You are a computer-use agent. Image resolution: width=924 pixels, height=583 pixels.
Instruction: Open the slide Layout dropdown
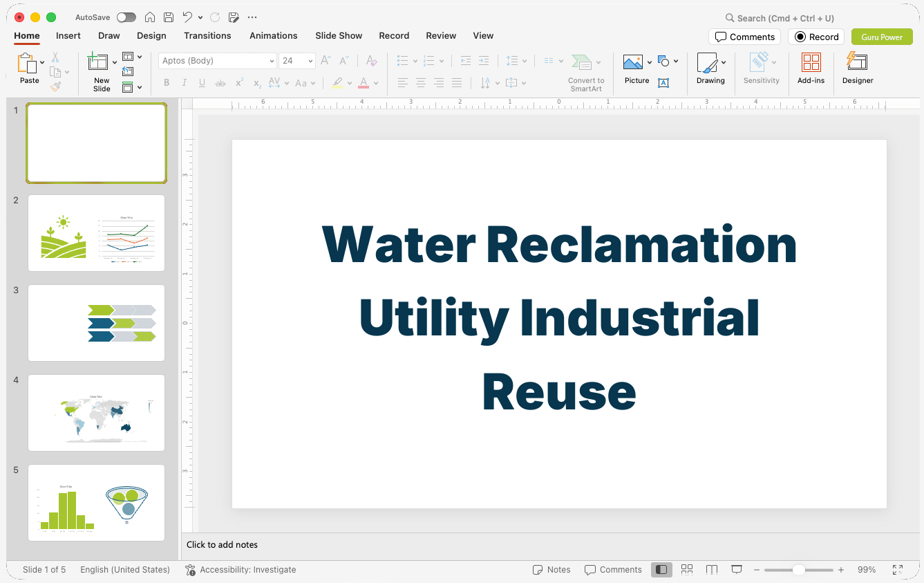(x=132, y=57)
